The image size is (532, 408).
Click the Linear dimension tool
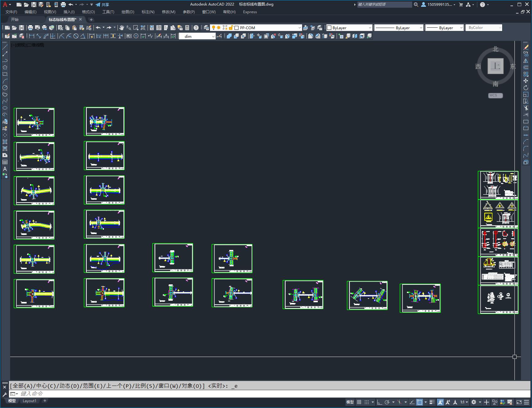pyautogui.click(x=31, y=36)
